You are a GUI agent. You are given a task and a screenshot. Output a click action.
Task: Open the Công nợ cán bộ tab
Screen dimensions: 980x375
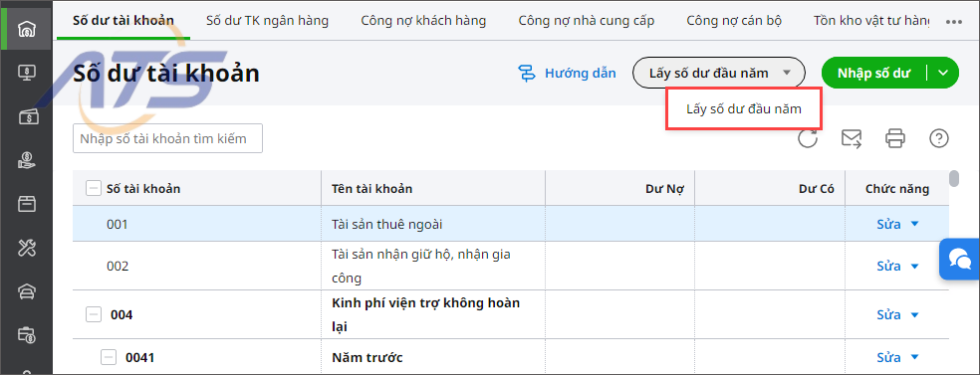pyautogui.click(x=734, y=21)
